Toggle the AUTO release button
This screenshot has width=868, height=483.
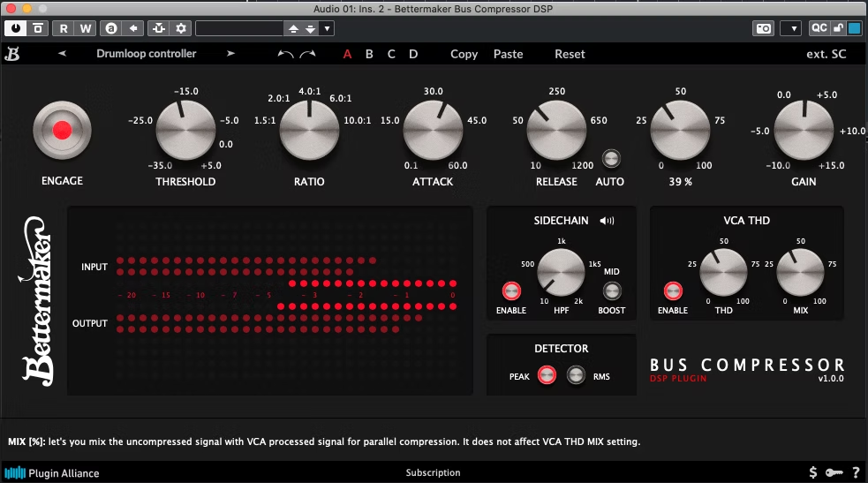tap(611, 159)
